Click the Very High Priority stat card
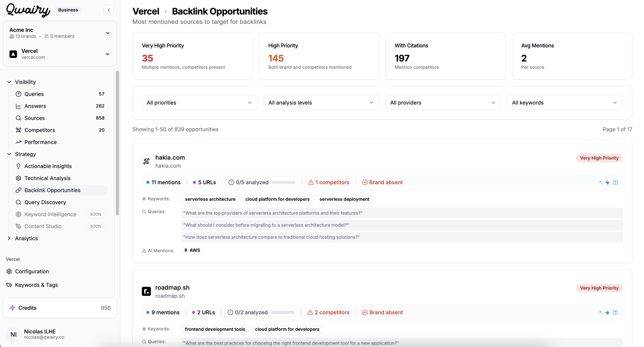Image resolution: width=644 pixels, height=347 pixels. point(193,56)
